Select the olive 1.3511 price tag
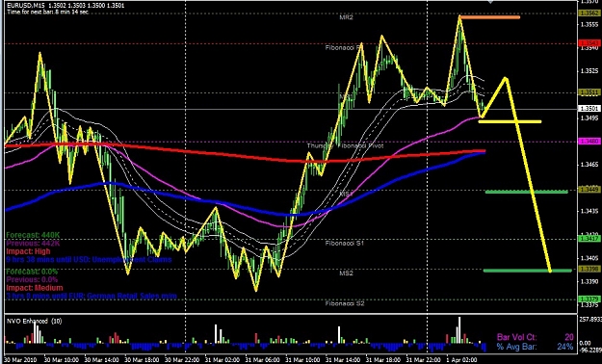 click(589, 92)
